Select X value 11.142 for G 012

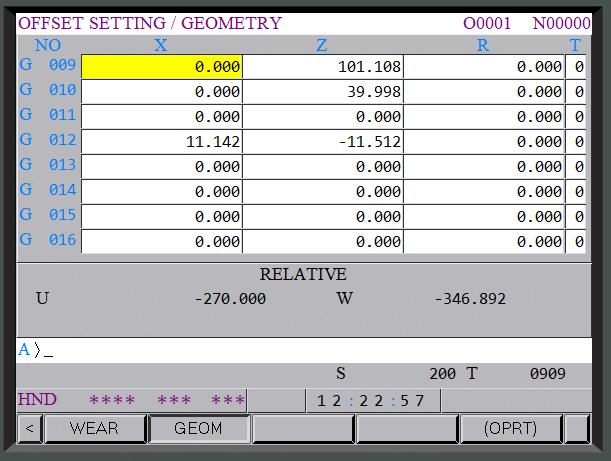pyautogui.click(x=162, y=141)
